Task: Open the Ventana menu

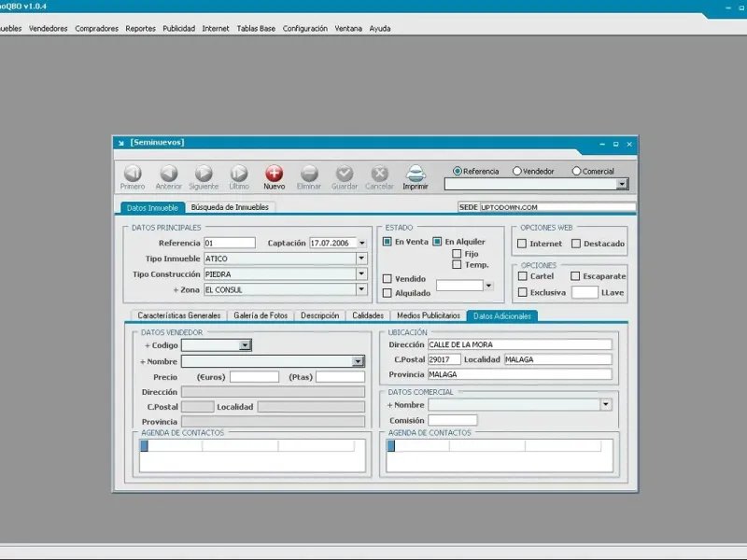Action: tap(348, 29)
